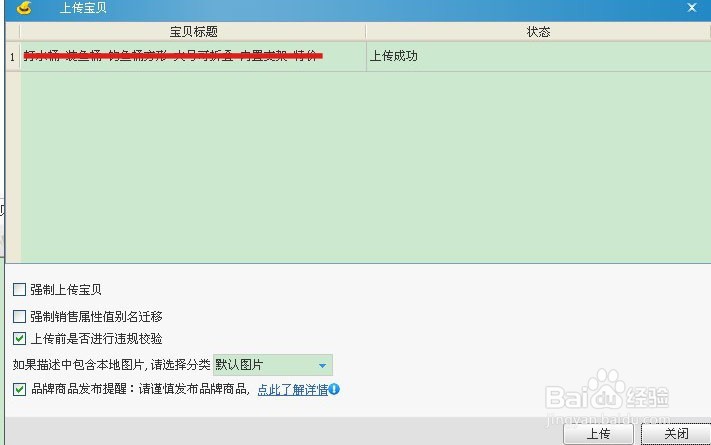This screenshot has width=711, height=445.
Task: Click the blue info icon after 点此了解详情
Action: pyautogui.click(x=334, y=389)
